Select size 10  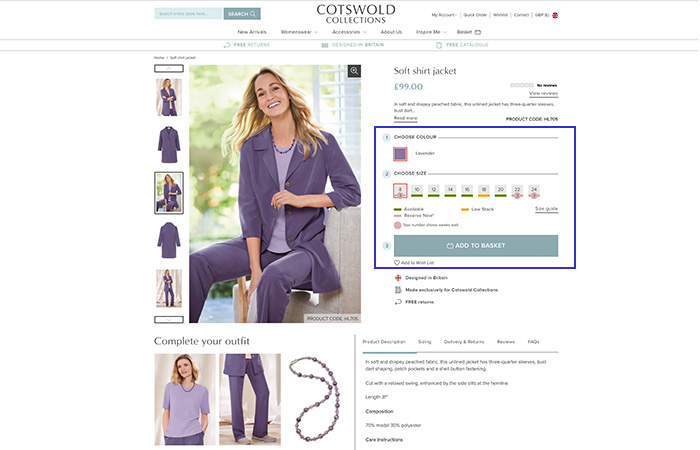click(417, 190)
